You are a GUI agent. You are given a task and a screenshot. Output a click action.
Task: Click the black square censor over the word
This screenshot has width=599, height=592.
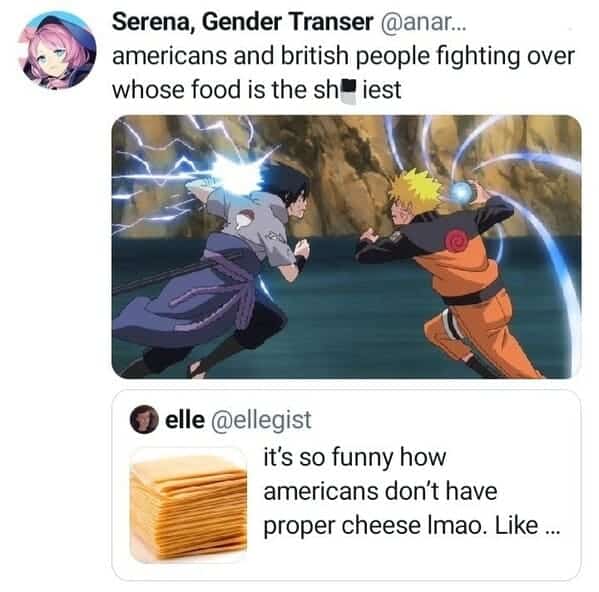pyautogui.click(x=348, y=91)
